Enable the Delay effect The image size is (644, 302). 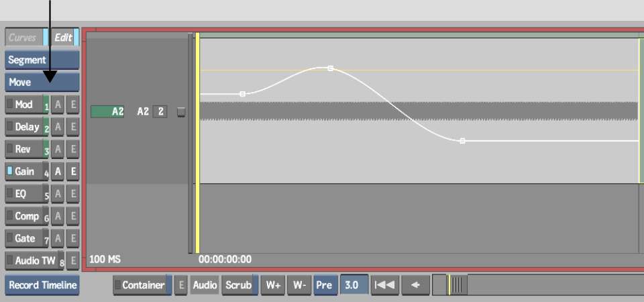pos(24,127)
